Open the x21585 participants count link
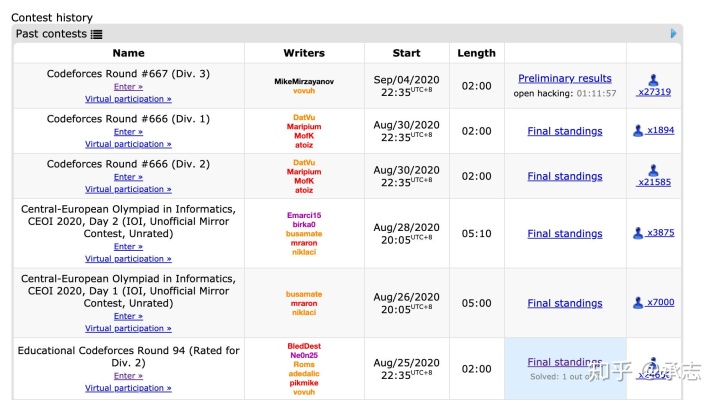The height and width of the screenshot is (400, 720). 654,182
